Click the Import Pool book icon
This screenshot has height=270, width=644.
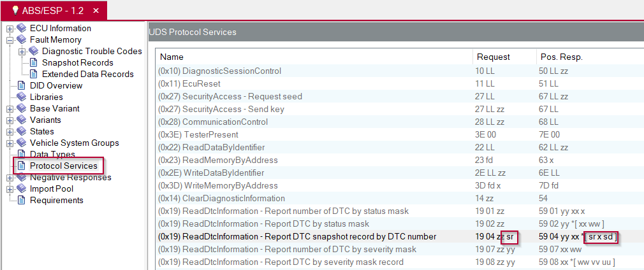[22, 189]
